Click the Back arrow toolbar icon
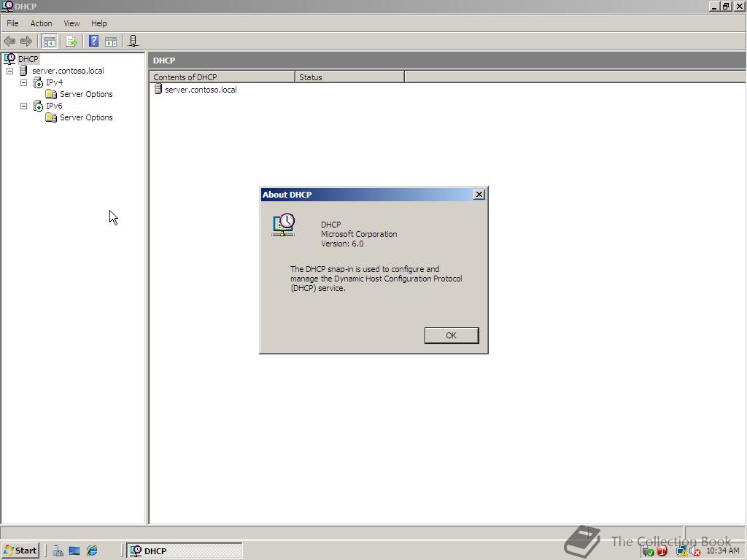The height and width of the screenshot is (560, 747). 9,42
